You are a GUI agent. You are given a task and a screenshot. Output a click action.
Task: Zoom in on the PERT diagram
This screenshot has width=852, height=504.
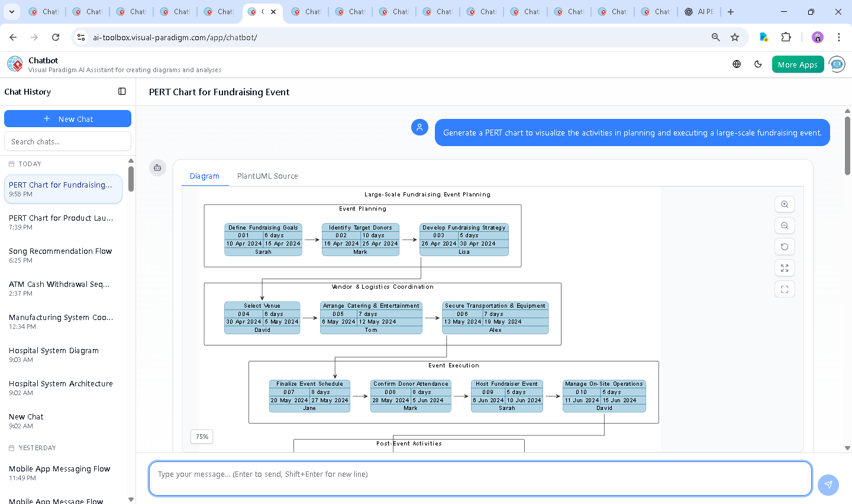coord(785,204)
